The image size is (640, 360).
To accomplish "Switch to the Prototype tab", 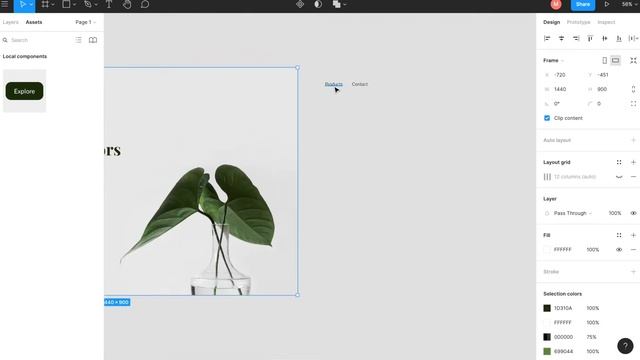I will 578,22.
